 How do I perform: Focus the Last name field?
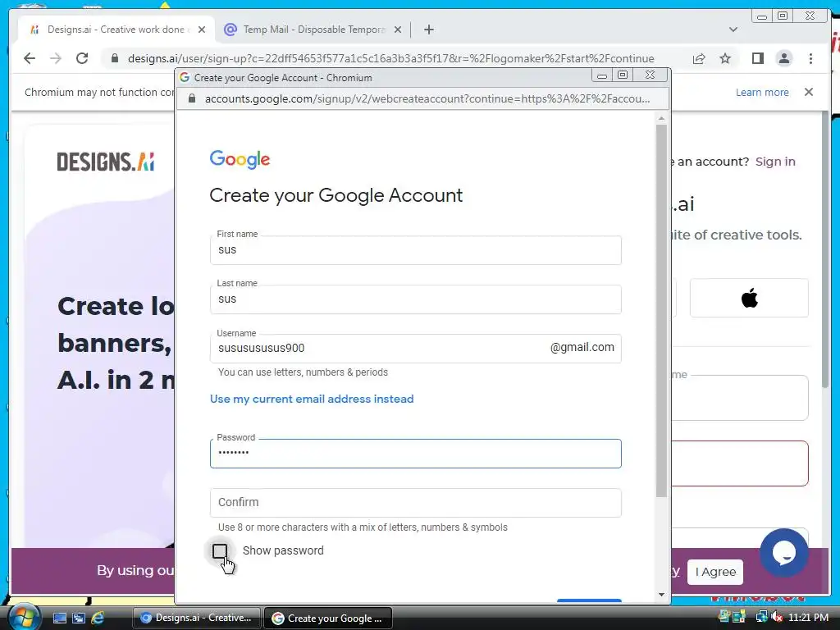(415, 299)
